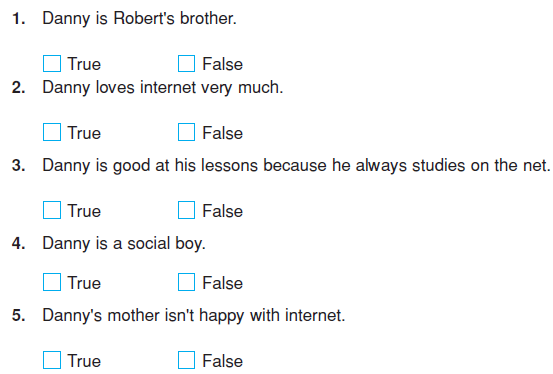Click the True label under question 3
Screen dimensions: 553x374
click(x=84, y=211)
